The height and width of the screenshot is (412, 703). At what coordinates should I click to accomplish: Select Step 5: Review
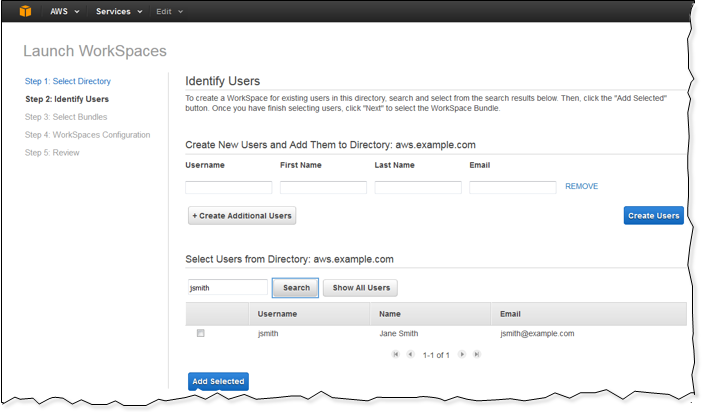click(52, 153)
